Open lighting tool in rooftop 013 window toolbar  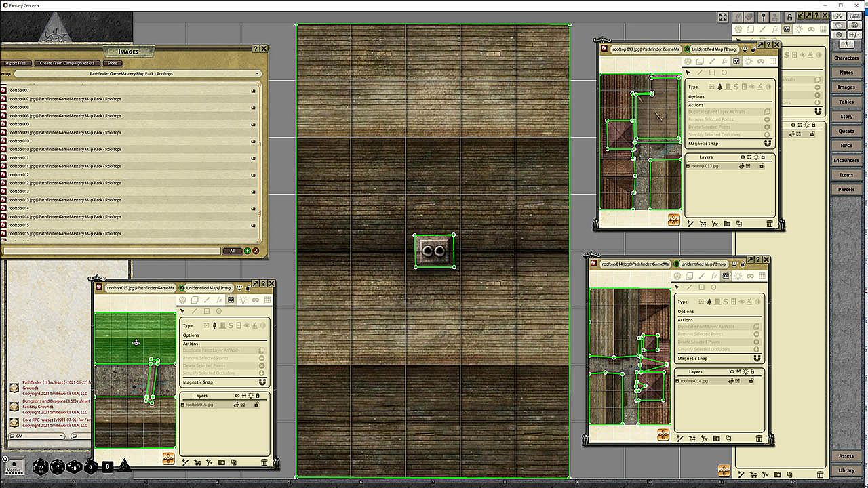[x=749, y=61]
